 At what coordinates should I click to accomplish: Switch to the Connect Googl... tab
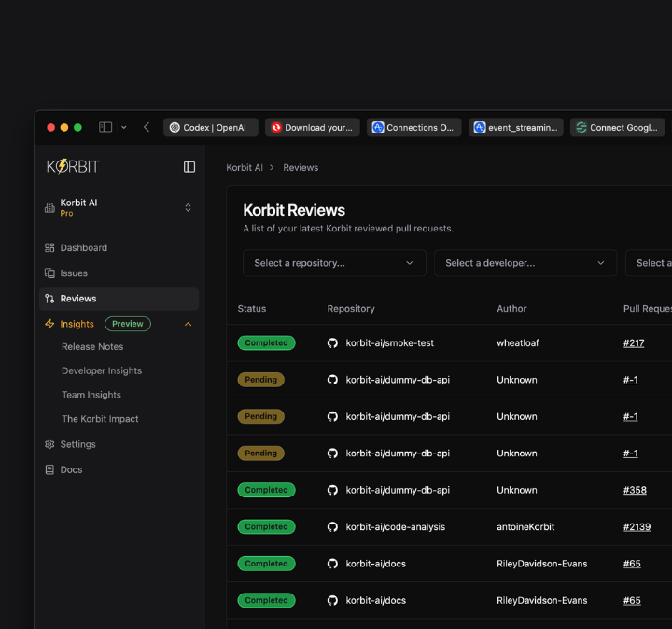617,127
